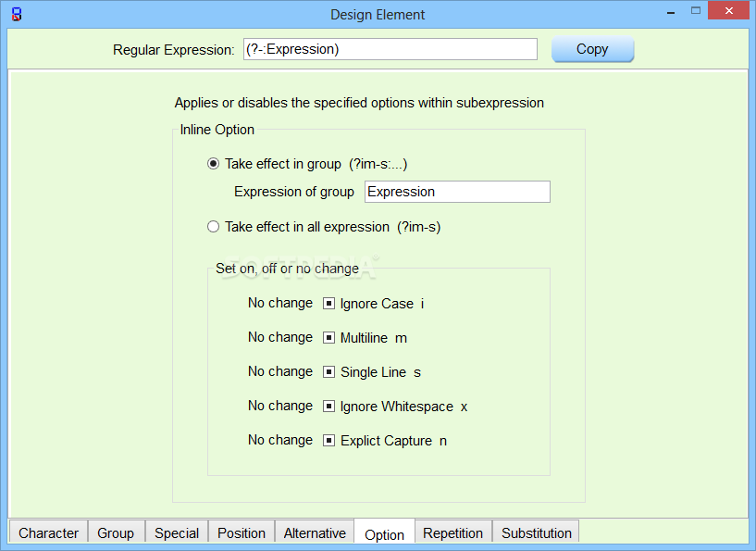Switch to the Substitution tab
This screenshot has width=756, height=551.
click(537, 532)
